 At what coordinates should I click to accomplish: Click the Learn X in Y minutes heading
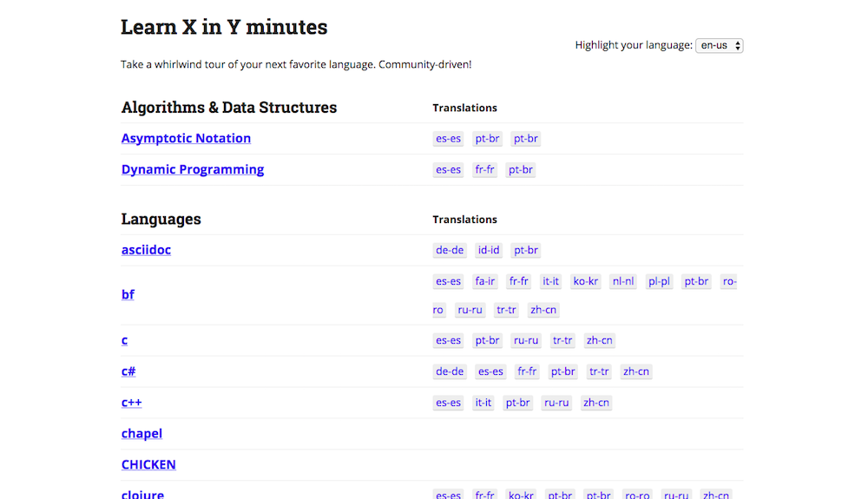click(224, 27)
